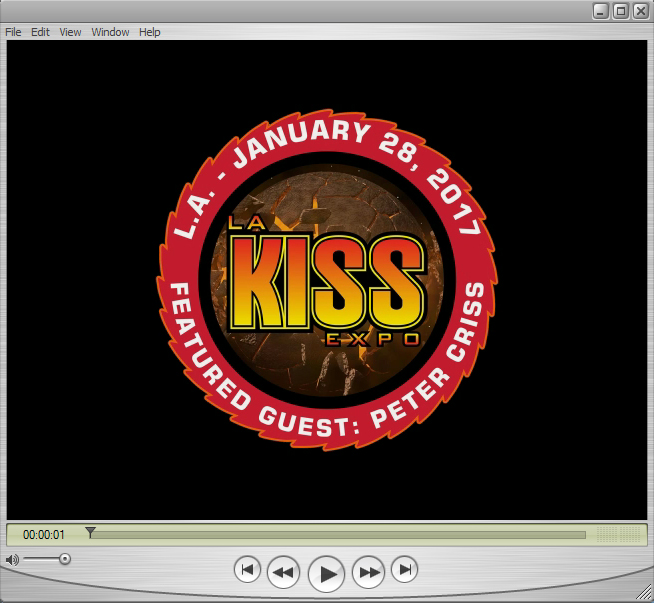
Task: Open the Help menu
Action: [150, 32]
